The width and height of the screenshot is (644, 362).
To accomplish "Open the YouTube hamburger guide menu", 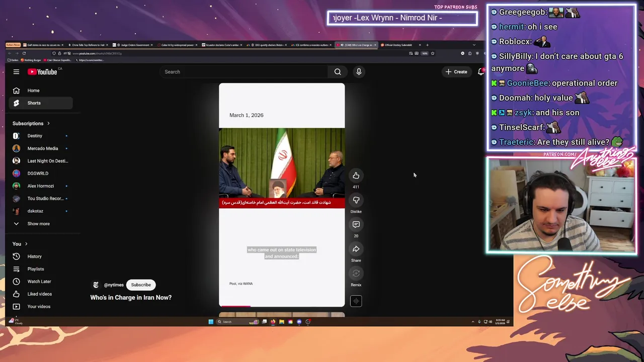I will coord(16,72).
